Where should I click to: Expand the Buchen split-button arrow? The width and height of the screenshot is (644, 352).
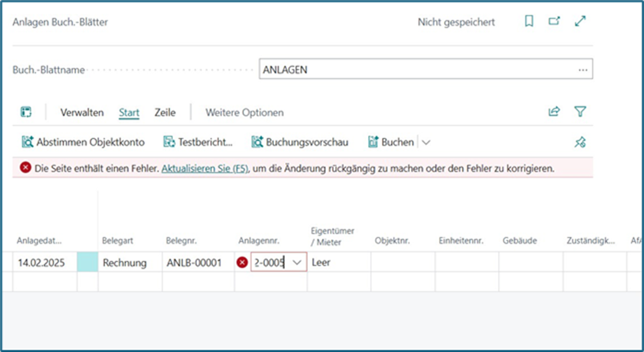click(x=426, y=142)
